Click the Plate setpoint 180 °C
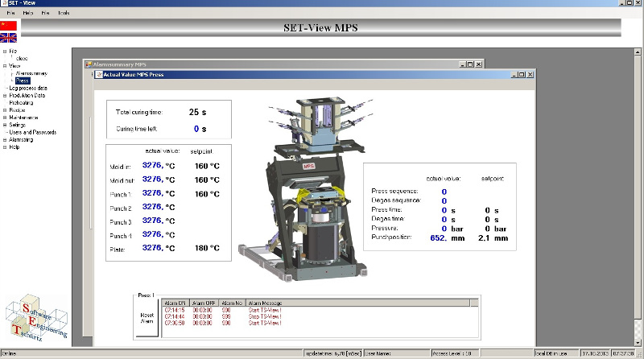 point(207,248)
